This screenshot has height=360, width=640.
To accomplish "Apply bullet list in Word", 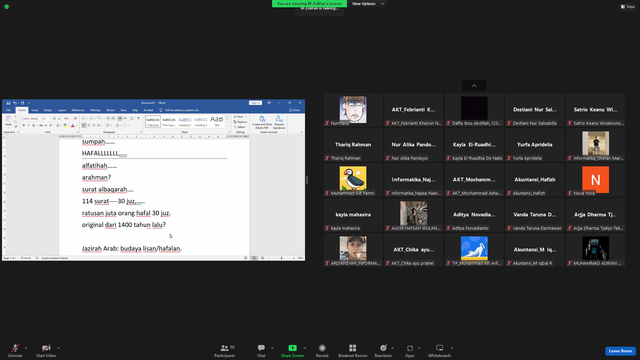I will [83, 118].
